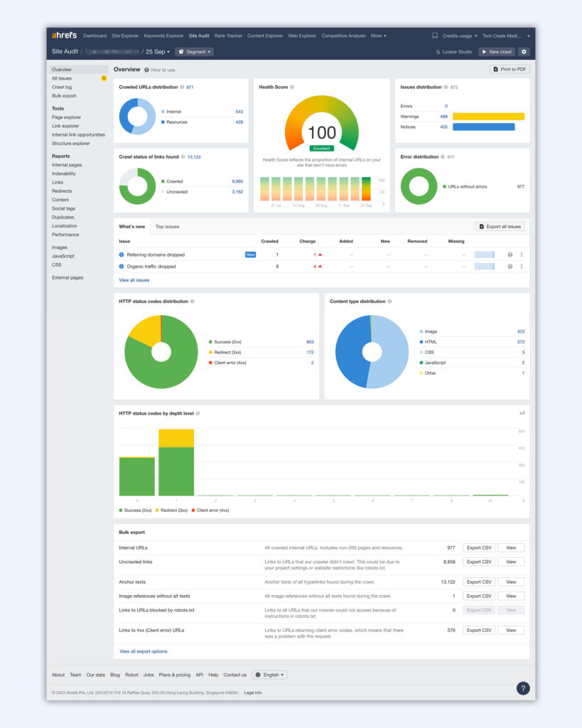Screen dimensions: 582x728
Task: Open Looker Studio integration
Action: point(454,52)
